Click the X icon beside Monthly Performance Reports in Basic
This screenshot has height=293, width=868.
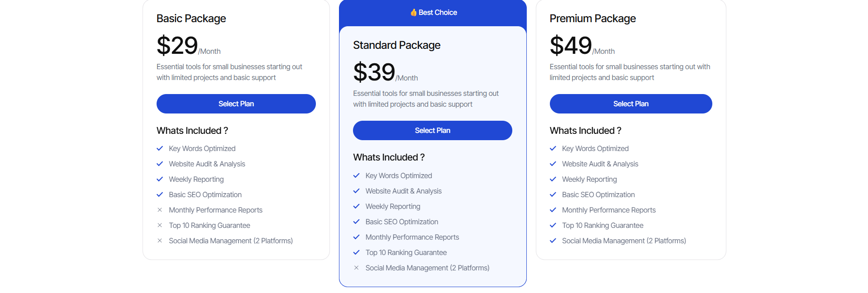[x=160, y=210]
